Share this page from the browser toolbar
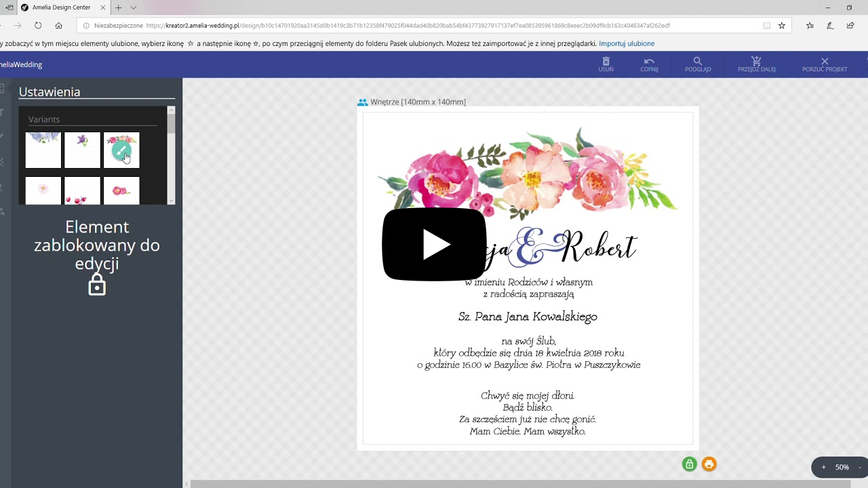The height and width of the screenshot is (488, 868). [x=850, y=26]
